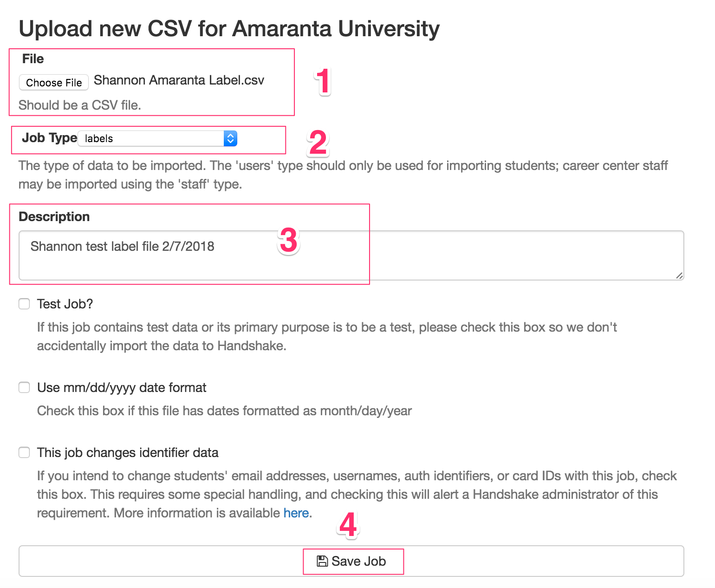715x588 pixels.
Task: Click the textarea resize handle in Description
Action: [x=679, y=275]
